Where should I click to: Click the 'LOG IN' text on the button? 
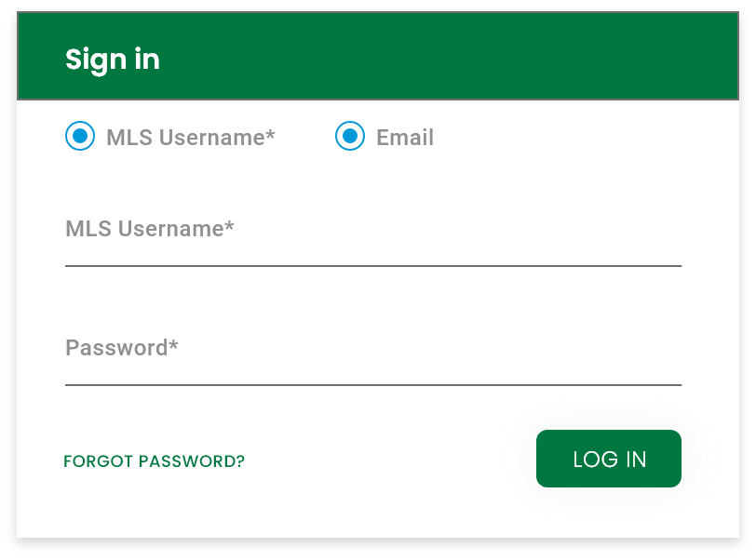click(x=609, y=460)
